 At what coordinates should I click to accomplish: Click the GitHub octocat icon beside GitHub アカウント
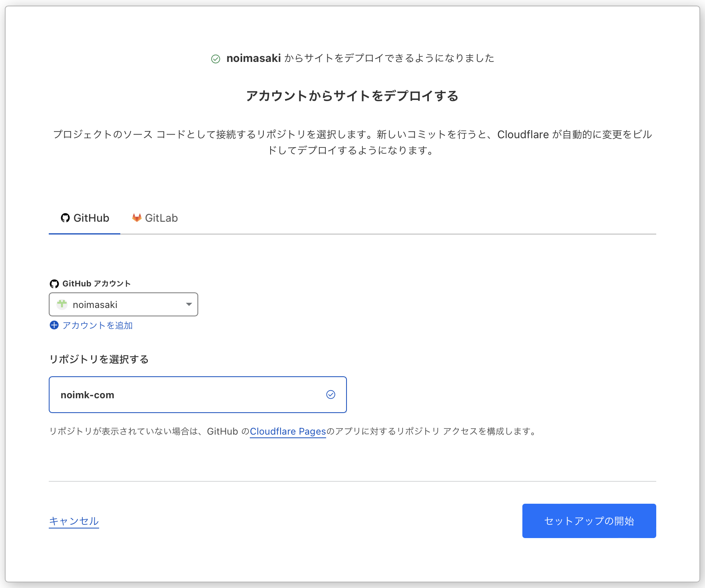pos(54,284)
